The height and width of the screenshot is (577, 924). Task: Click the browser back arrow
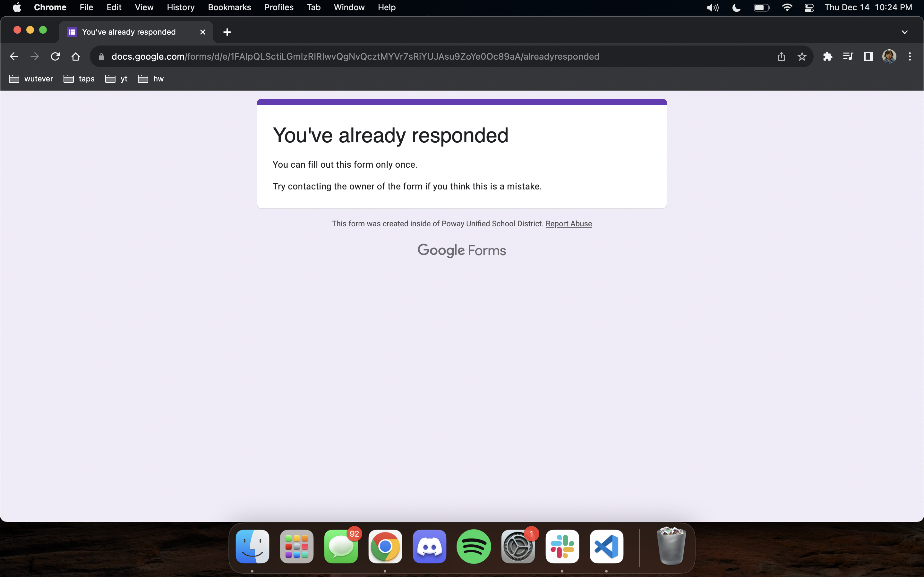click(14, 56)
